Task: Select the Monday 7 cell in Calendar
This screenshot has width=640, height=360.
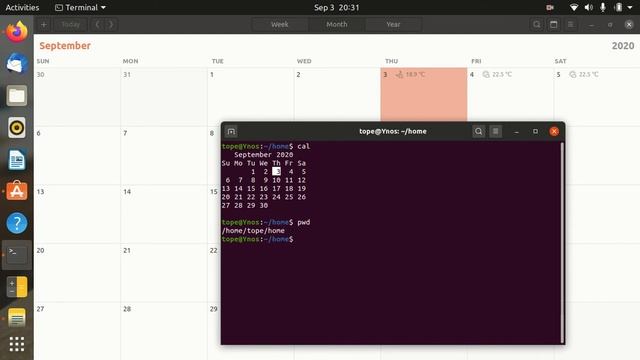Action: tap(164, 156)
